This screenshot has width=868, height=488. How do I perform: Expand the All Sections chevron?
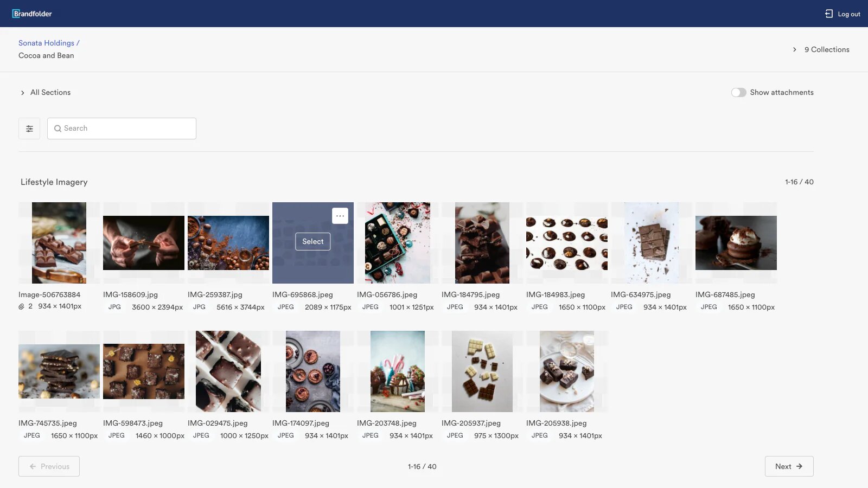click(22, 92)
